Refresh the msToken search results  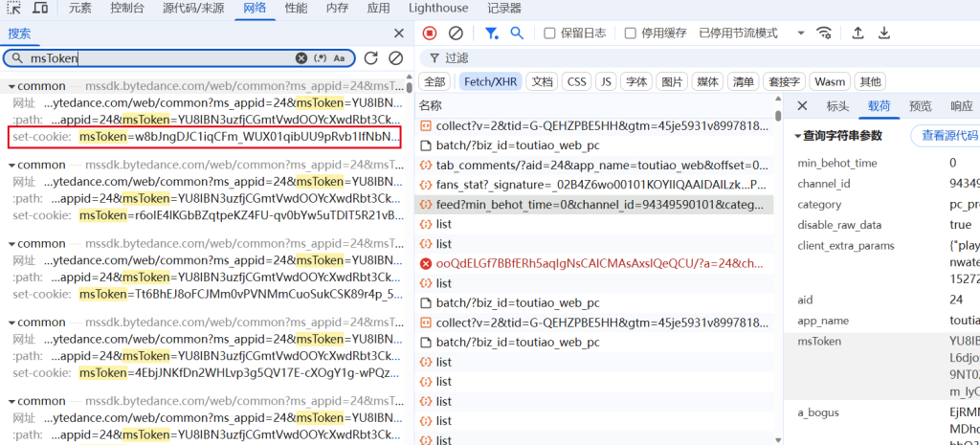(371, 58)
